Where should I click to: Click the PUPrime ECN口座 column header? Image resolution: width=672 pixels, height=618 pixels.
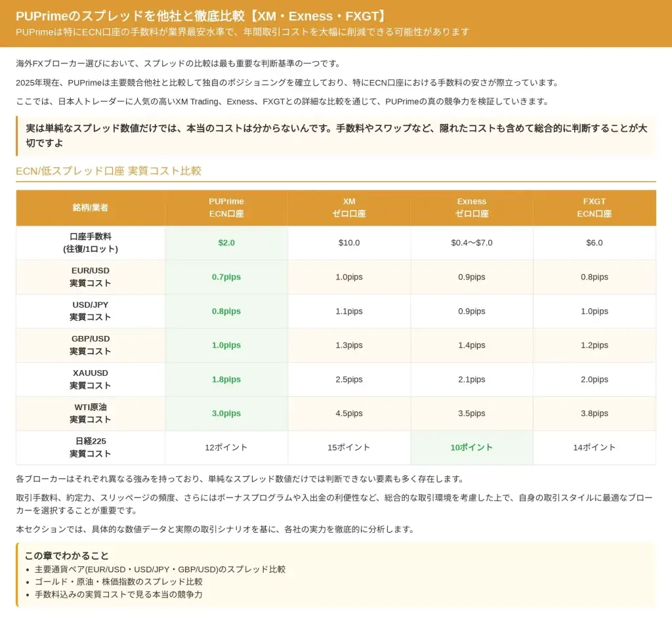pyautogui.click(x=226, y=208)
